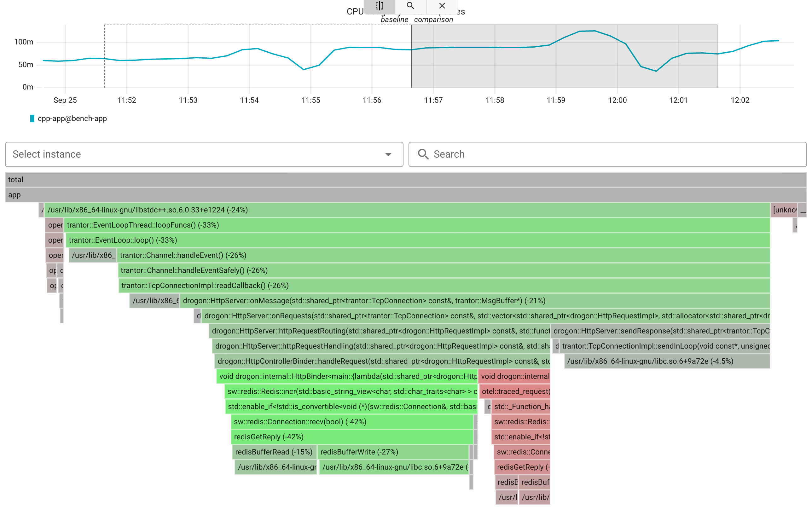The image size is (812, 515).
Task: Click the trantor::EventLoop::loop() (-33%) frame
Action: point(418,240)
